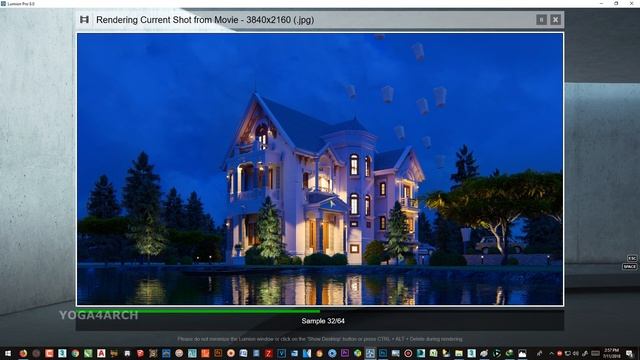Viewport: 640px width, 360px height.
Task: Click the rendering title text 3840x2160
Action: (x=268, y=20)
